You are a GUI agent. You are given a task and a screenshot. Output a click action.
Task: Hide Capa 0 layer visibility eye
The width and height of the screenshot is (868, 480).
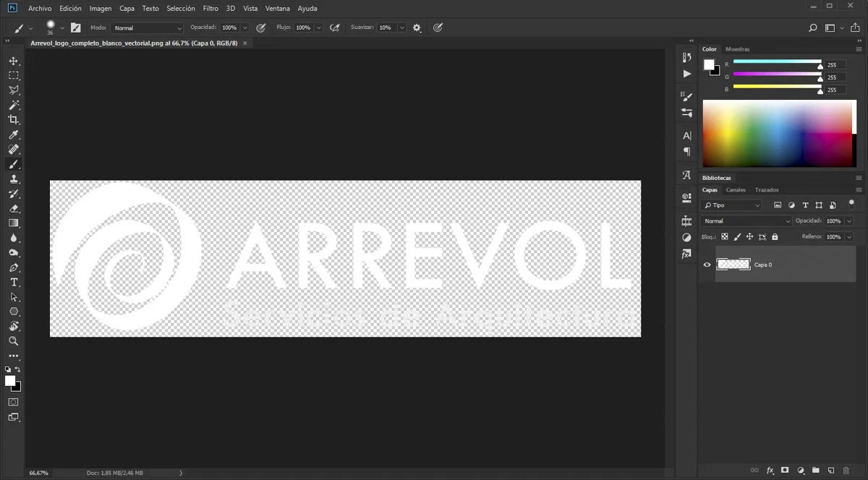click(707, 265)
